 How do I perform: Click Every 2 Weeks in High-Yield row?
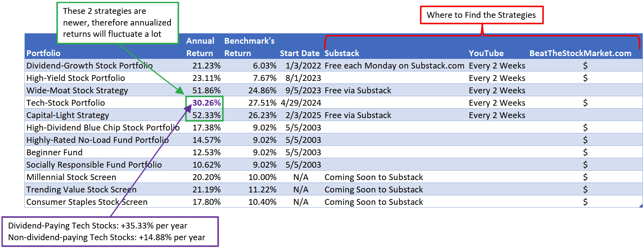pyautogui.click(x=497, y=78)
